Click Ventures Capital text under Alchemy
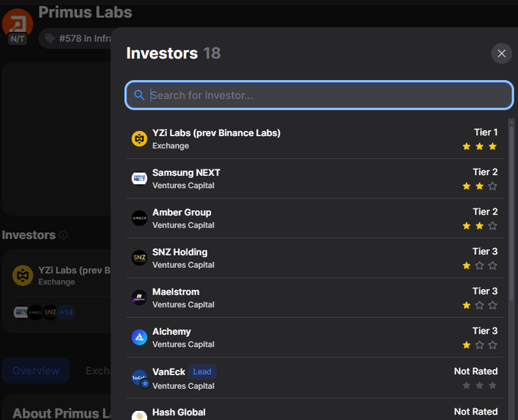518x420 pixels. pyautogui.click(x=184, y=344)
